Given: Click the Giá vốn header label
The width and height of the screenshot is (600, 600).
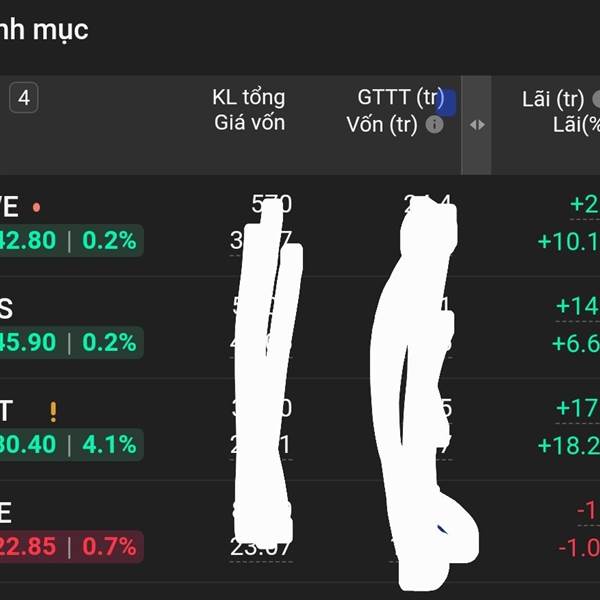Looking at the screenshot, I should (249, 123).
